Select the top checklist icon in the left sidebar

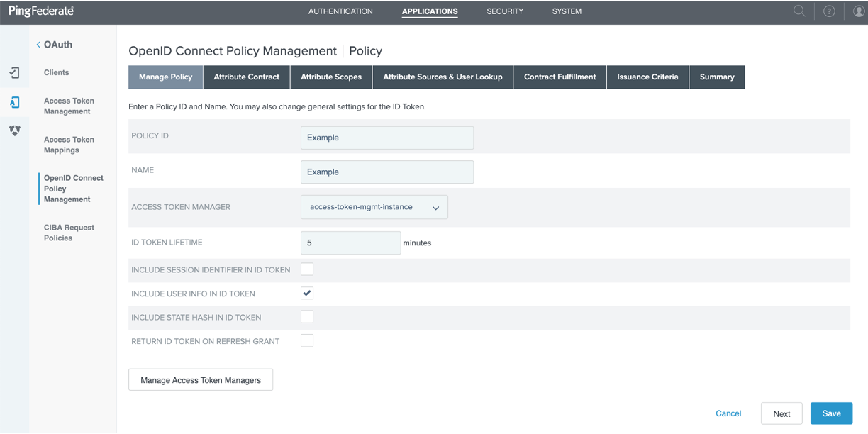coord(15,72)
